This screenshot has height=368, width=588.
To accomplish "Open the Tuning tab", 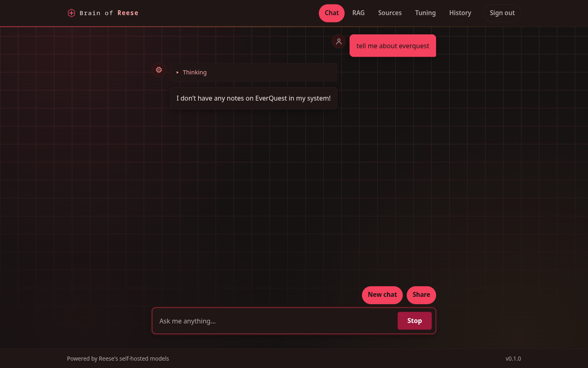I will click(425, 13).
